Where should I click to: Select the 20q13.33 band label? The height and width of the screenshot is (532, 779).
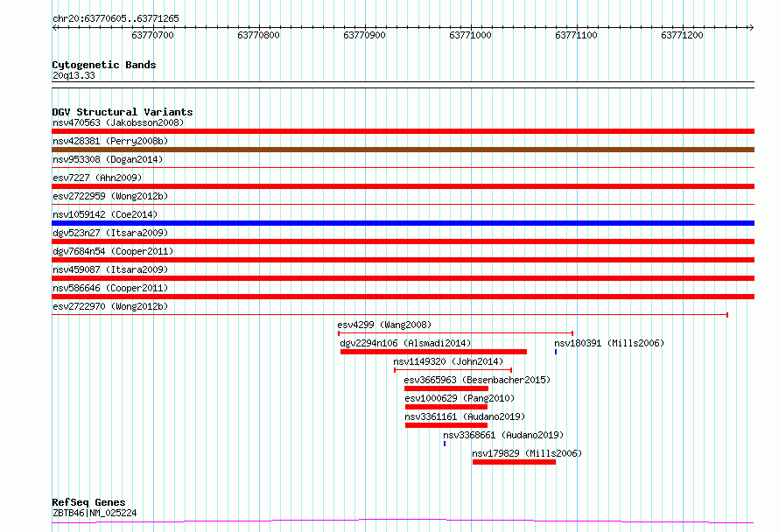pos(74,75)
